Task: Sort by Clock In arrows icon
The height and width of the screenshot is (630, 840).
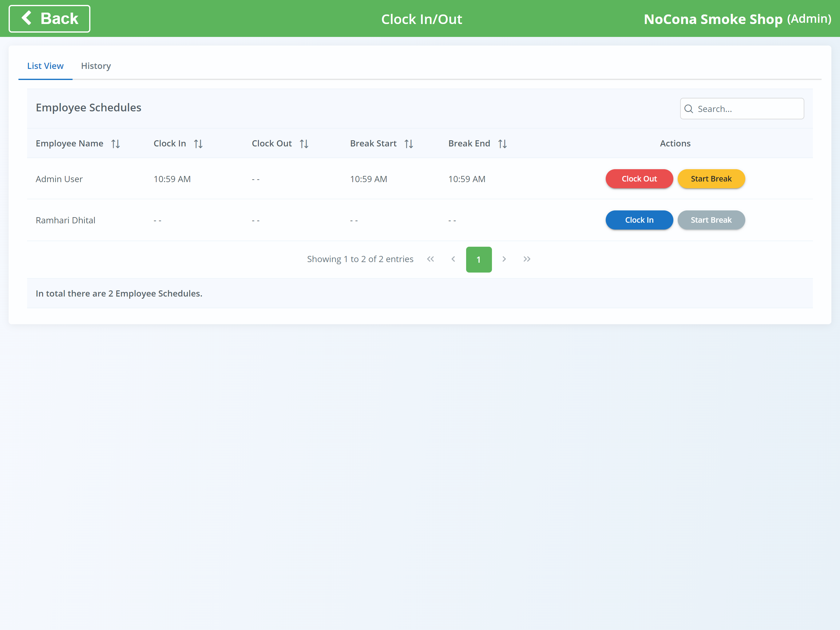Action: coord(198,144)
